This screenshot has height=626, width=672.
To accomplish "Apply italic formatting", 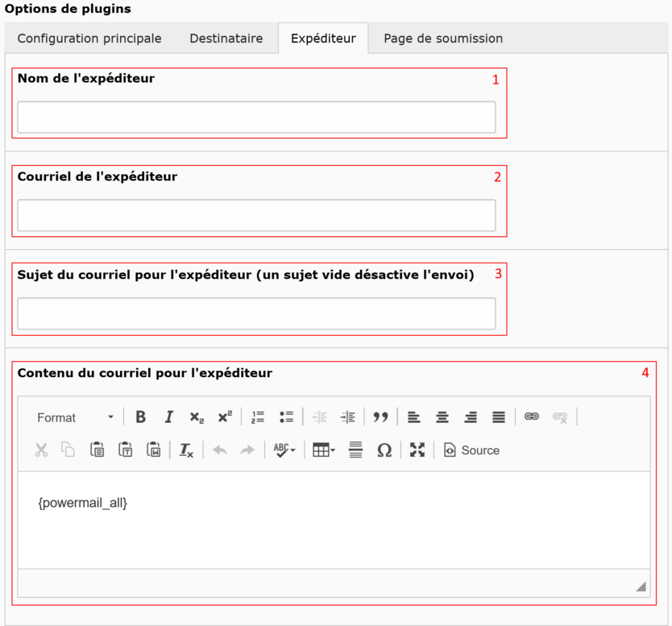I will coord(169,417).
